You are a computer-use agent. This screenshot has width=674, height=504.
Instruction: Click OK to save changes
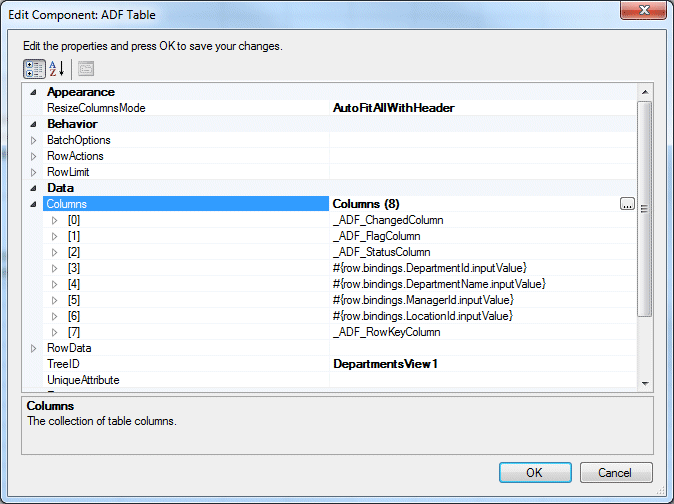[535, 473]
